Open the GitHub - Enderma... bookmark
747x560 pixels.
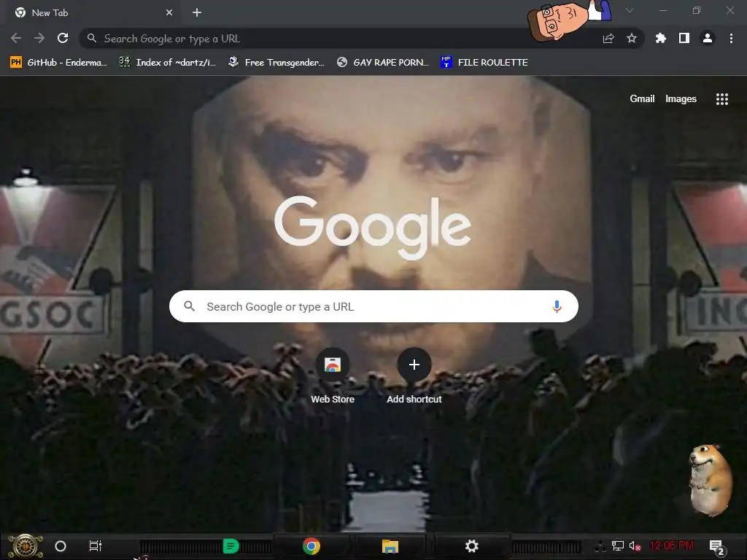pos(59,63)
